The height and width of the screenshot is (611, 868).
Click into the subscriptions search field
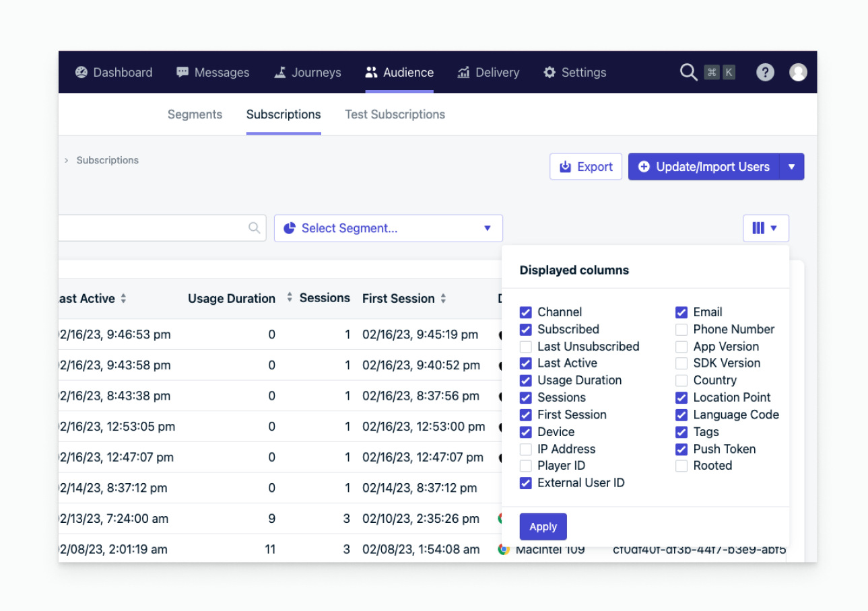pyautogui.click(x=148, y=228)
